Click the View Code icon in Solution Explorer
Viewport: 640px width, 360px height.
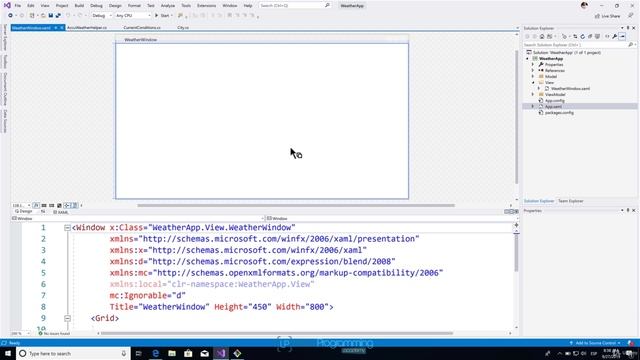607,36
